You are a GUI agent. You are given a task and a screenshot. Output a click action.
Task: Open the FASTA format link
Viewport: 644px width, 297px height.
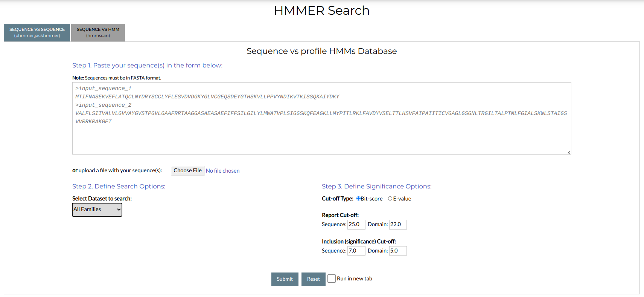[x=137, y=78]
